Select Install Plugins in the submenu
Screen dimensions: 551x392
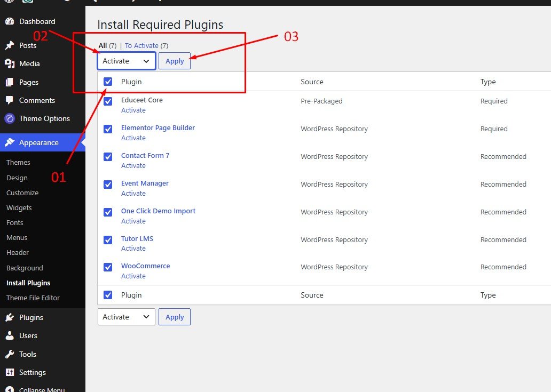(x=28, y=283)
